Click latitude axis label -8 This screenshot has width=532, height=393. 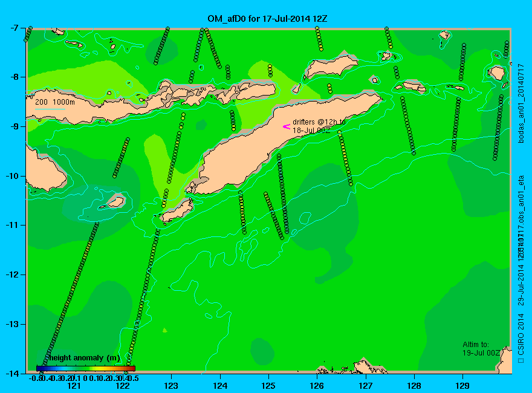(x=13, y=77)
